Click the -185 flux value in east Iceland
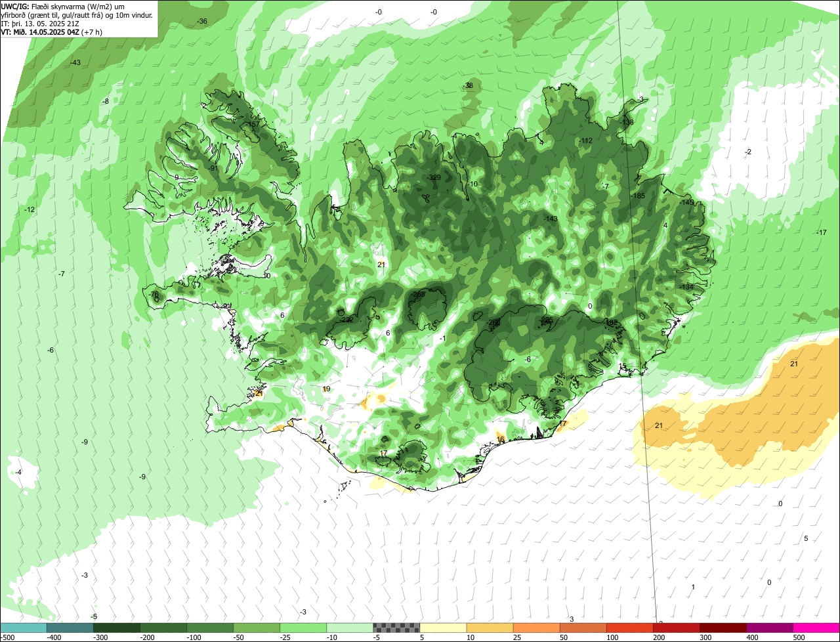 point(639,196)
